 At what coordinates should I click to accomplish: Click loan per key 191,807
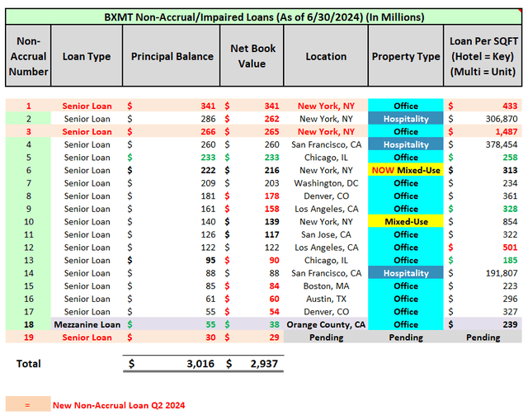tap(501, 273)
